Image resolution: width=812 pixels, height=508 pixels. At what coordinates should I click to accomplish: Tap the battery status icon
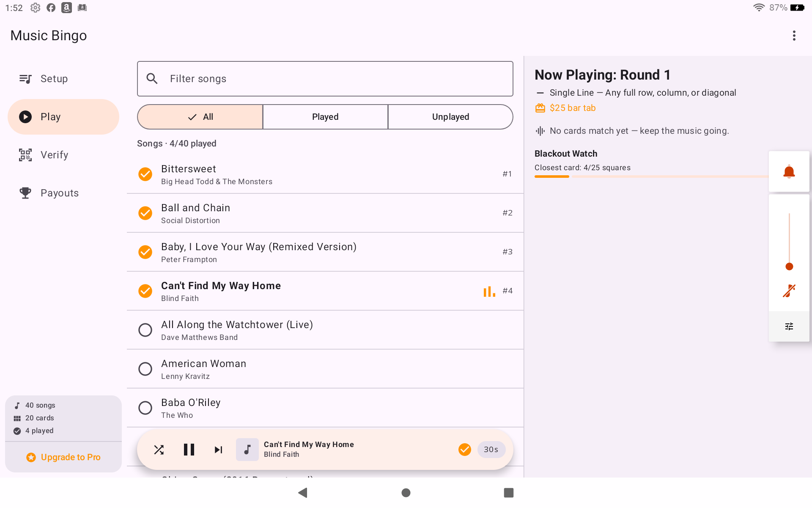pos(797,8)
